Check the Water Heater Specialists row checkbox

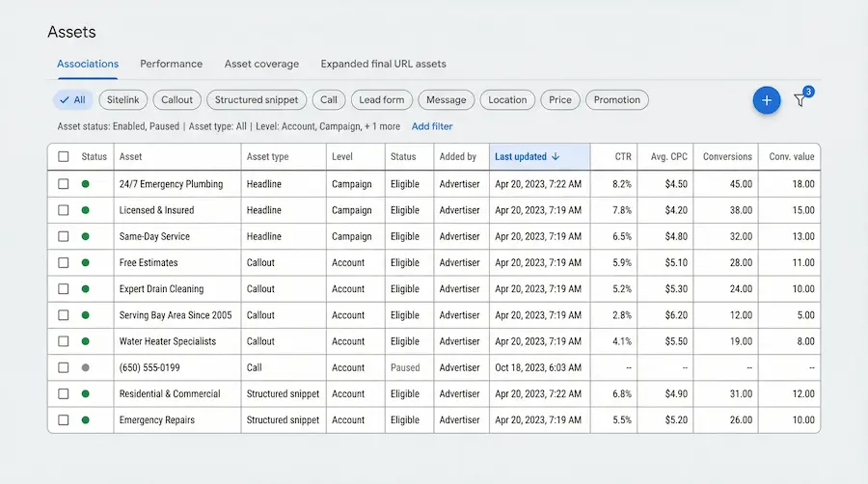(x=64, y=341)
